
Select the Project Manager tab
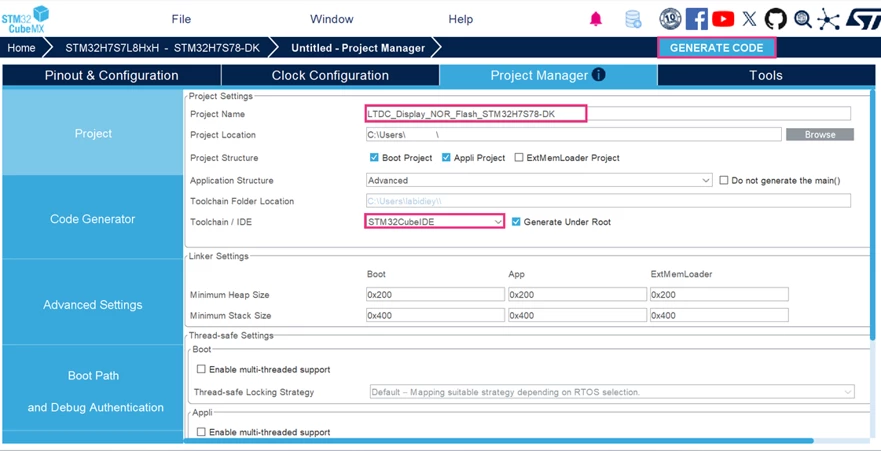(x=548, y=75)
